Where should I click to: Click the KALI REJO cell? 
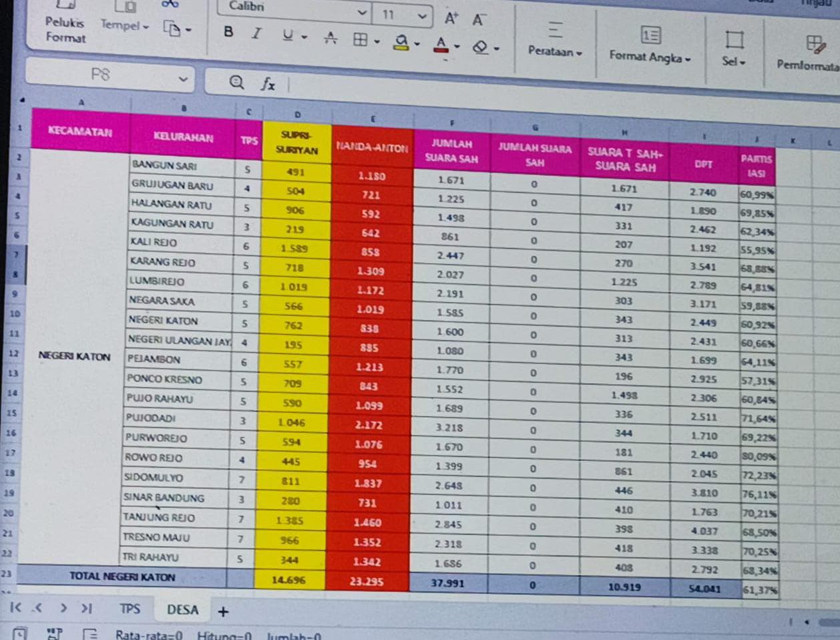pos(180,243)
